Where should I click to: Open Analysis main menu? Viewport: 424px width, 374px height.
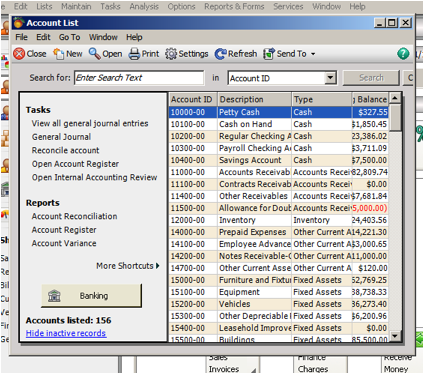pos(144,6)
